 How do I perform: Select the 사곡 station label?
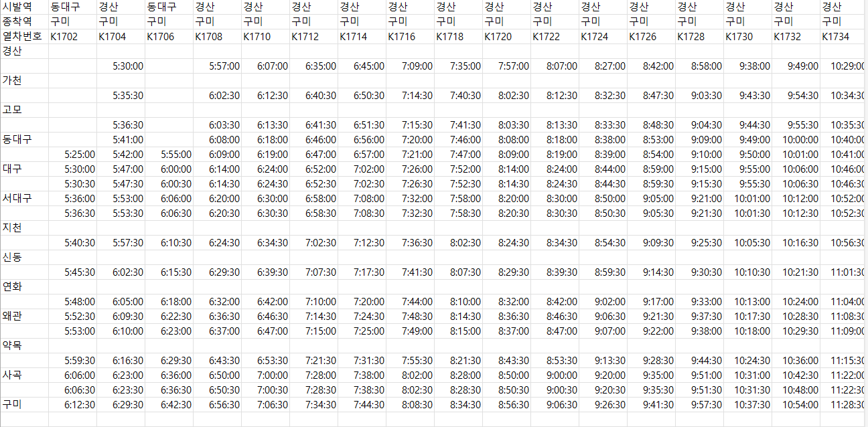pos(25,375)
